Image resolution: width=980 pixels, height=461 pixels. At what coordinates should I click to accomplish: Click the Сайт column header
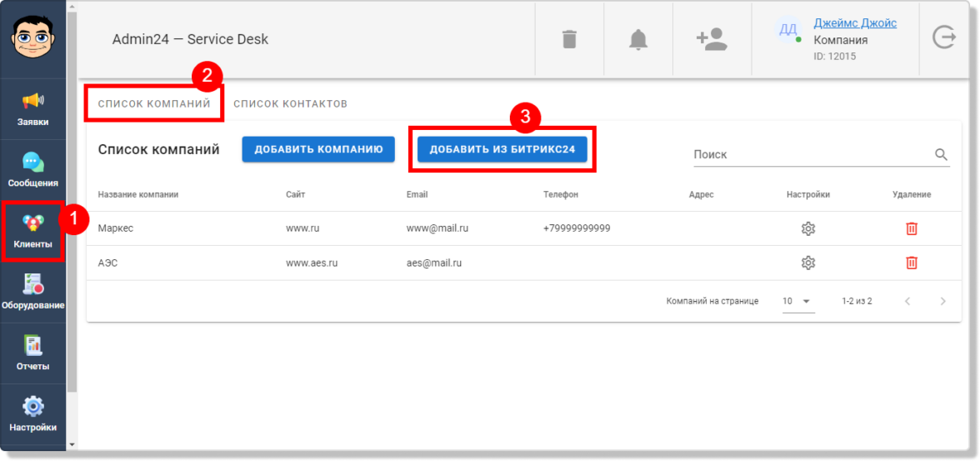coord(295,194)
